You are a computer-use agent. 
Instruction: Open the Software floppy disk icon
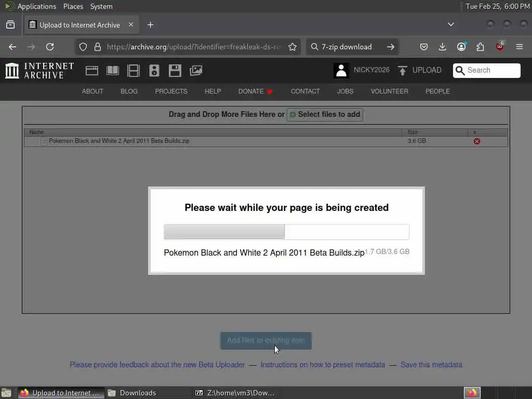[x=175, y=71]
